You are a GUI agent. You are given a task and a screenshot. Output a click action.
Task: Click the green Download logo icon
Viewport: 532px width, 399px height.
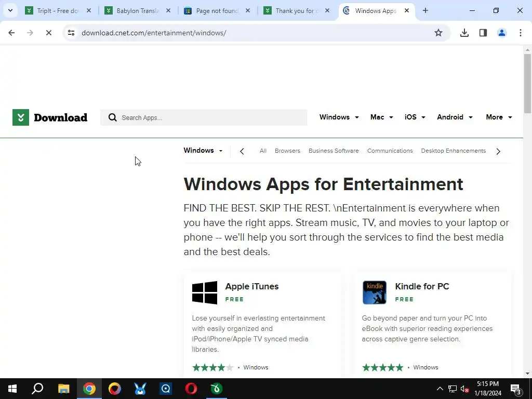point(21,117)
